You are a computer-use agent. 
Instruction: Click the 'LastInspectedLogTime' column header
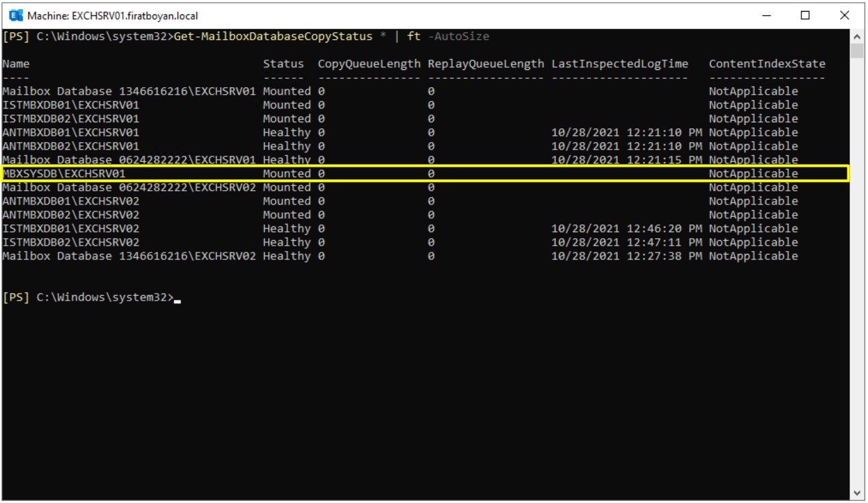[x=620, y=64]
